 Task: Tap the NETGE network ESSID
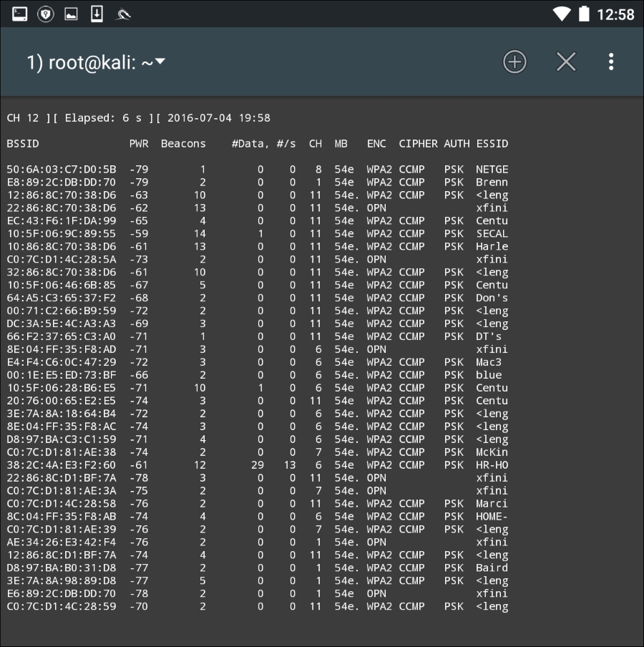coord(492,170)
